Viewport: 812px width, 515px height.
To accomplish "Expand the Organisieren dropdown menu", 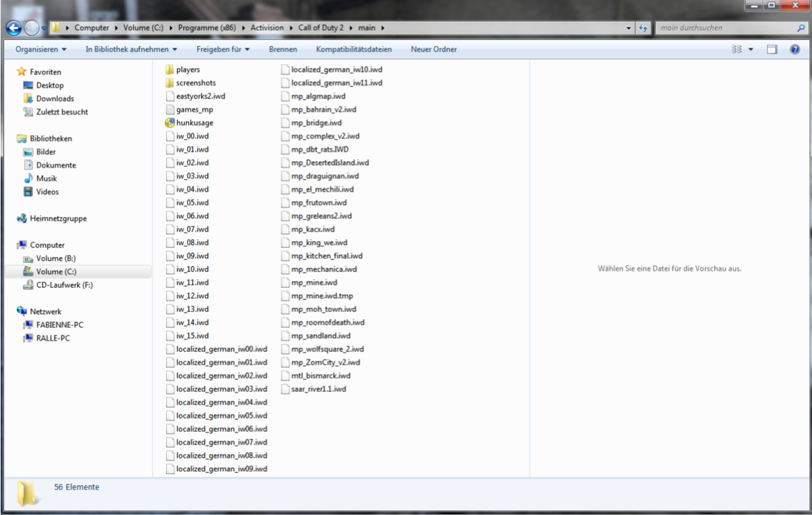I will pyautogui.click(x=41, y=49).
